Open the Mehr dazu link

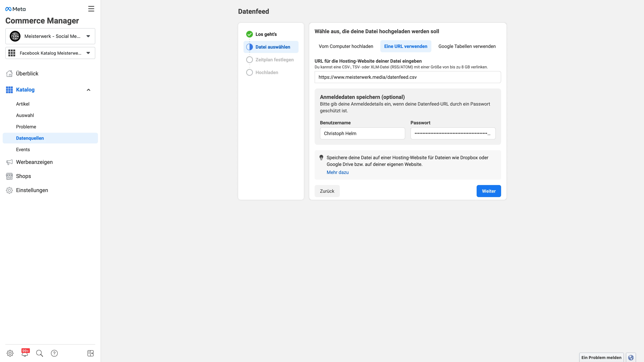337,172
